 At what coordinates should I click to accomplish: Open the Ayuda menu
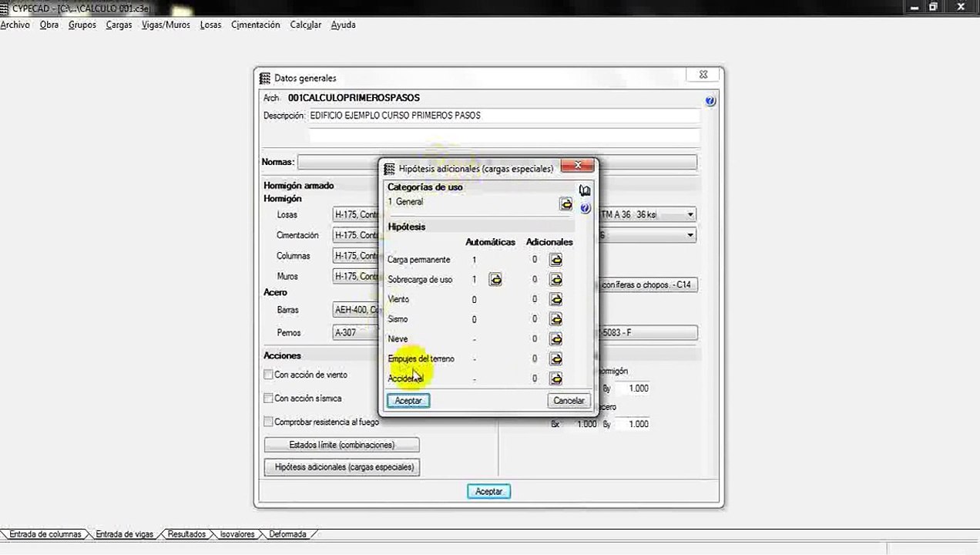point(343,25)
